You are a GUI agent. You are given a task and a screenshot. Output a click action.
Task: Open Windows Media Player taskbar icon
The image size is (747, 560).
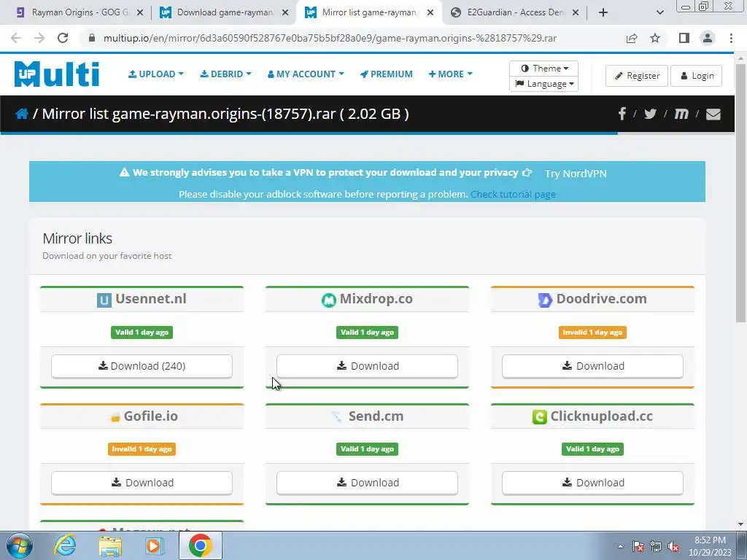tap(154, 546)
